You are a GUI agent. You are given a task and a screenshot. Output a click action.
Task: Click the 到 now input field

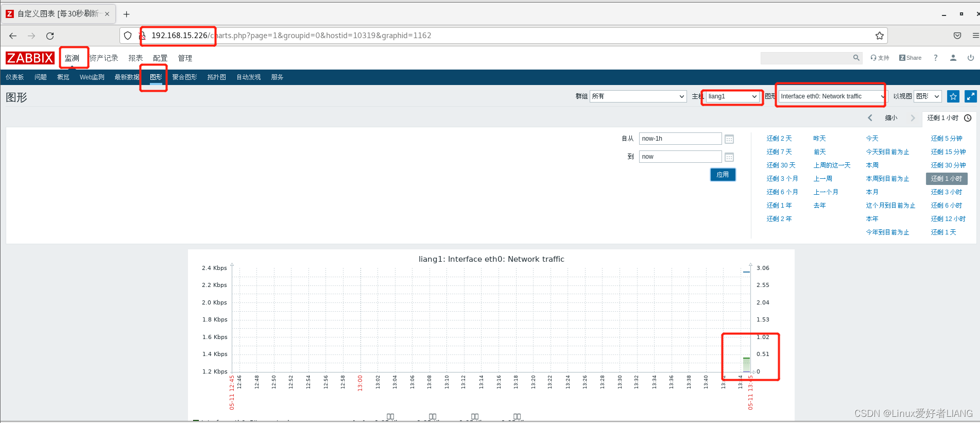tap(680, 157)
